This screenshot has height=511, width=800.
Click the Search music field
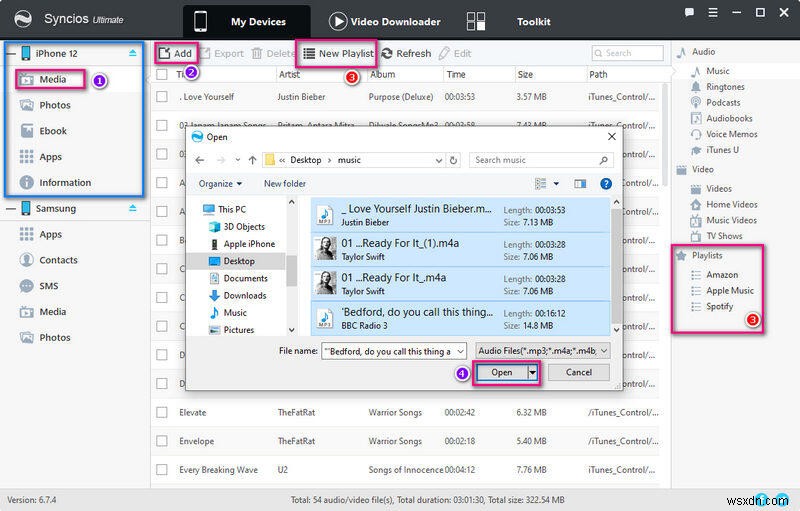541,160
